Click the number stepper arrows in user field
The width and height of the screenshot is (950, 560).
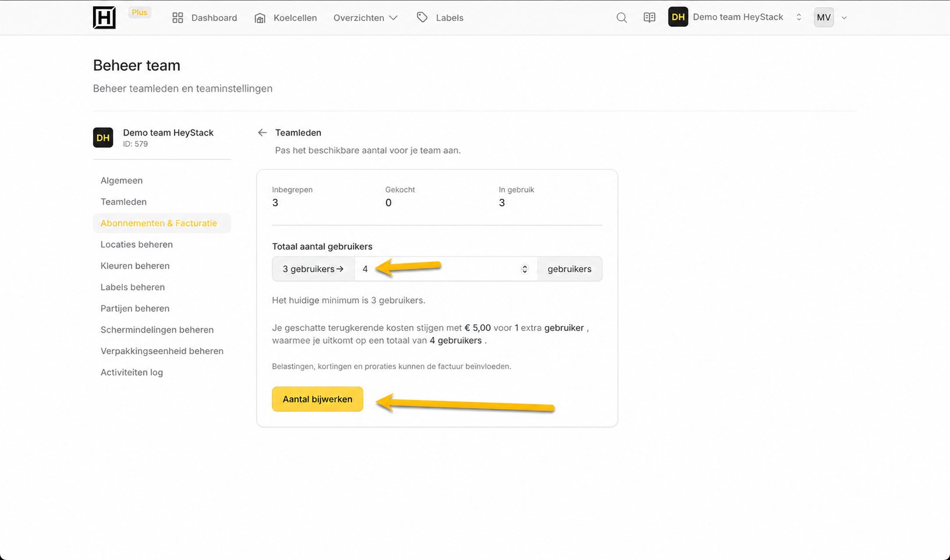(524, 269)
